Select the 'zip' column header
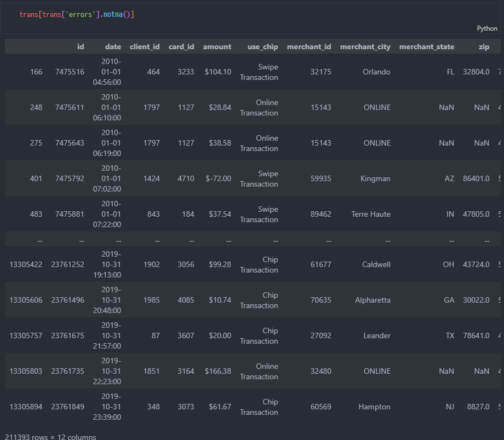Screen dimensions: 504x440 click(484, 47)
